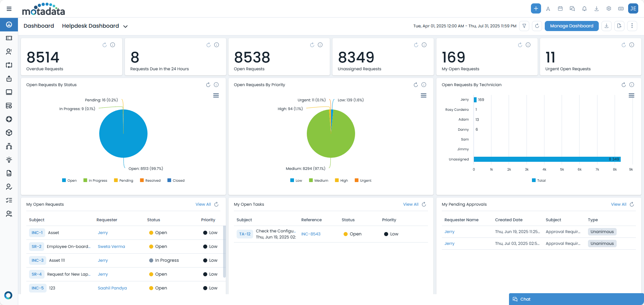Toggle the Open series in status legend
This screenshot has width=644, height=305.
(69, 180)
